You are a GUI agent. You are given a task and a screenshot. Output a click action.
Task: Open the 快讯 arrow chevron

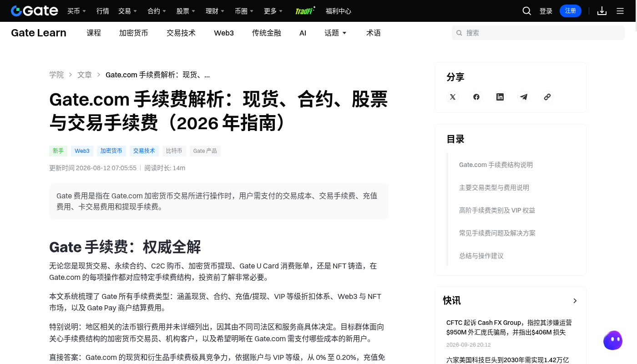click(x=575, y=301)
